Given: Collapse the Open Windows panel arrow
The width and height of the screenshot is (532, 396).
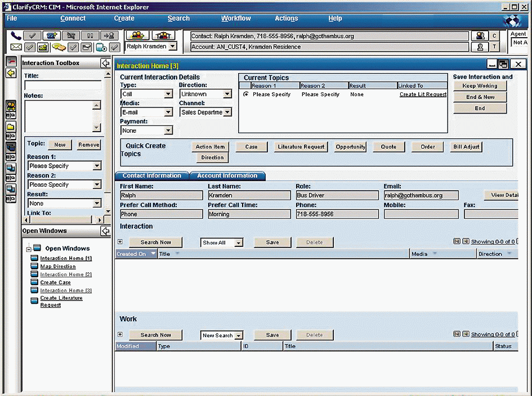Looking at the screenshot, I should coord(105,231).
